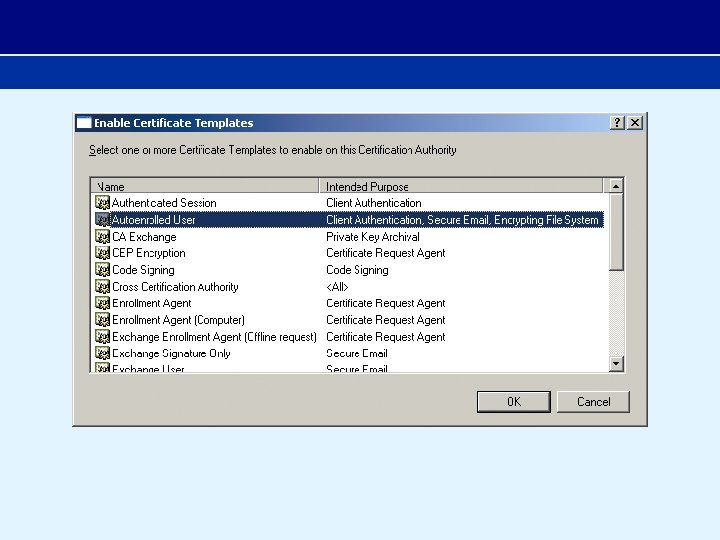Click the Authenticated Session template icon

click(x=102, y=202)
